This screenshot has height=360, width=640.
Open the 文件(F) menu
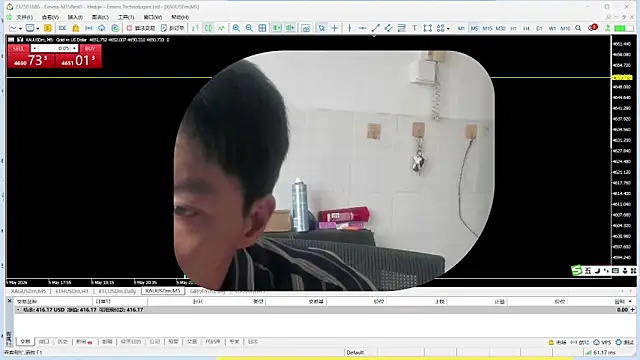click(x=24, y=17)
